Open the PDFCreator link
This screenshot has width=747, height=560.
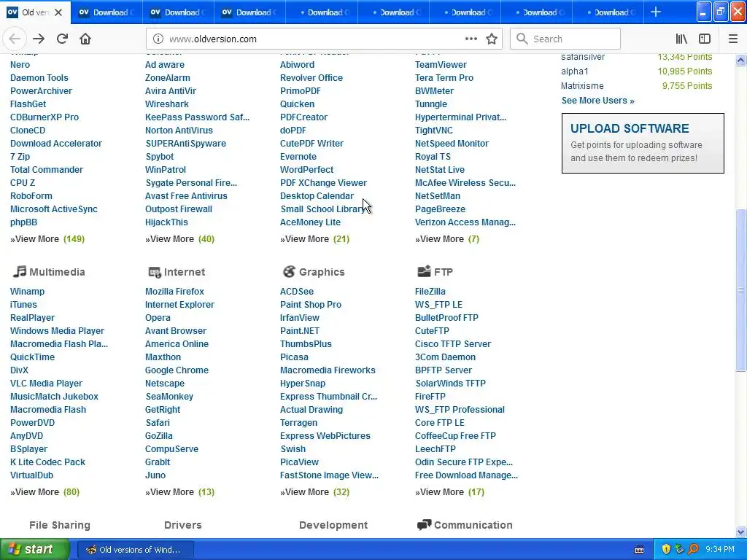[304, 117]
